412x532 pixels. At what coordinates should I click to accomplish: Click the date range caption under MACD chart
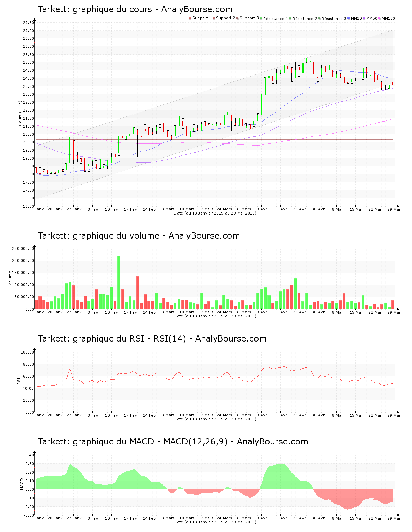pos(215,522)
